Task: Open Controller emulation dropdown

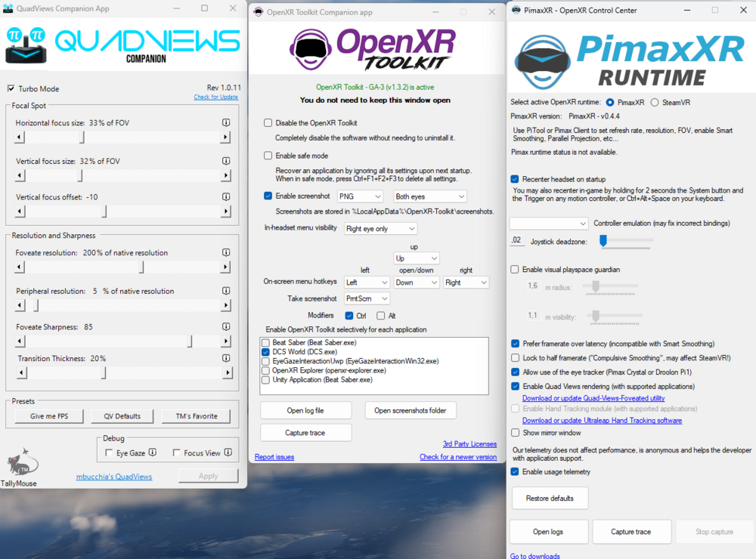Action: (549, 224)
